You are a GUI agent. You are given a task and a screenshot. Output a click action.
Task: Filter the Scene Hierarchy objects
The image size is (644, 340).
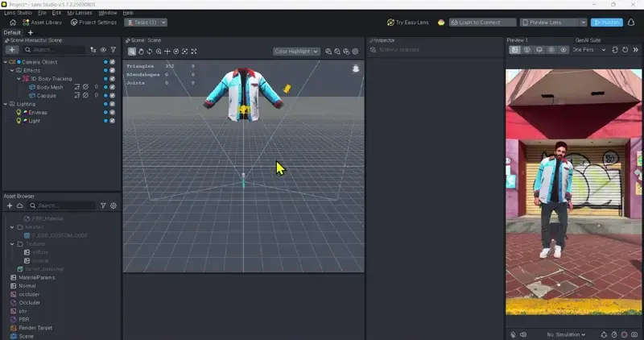point(114,50)
